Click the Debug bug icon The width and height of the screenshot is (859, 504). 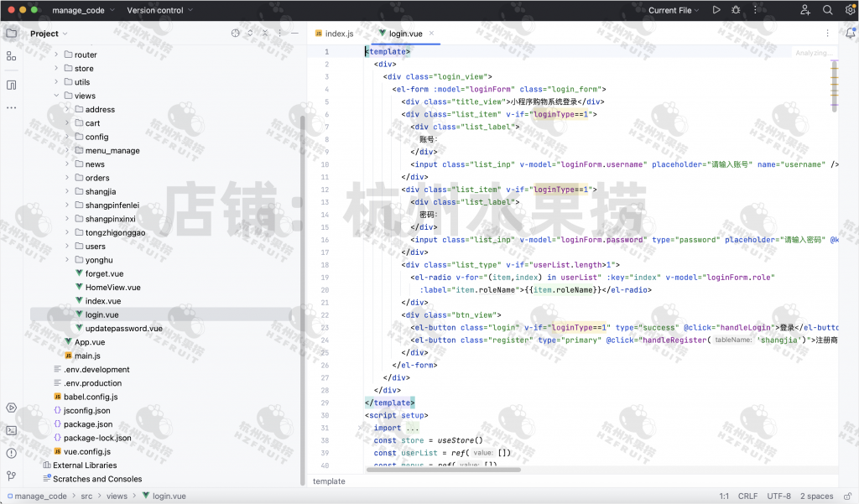click(736, 10)
